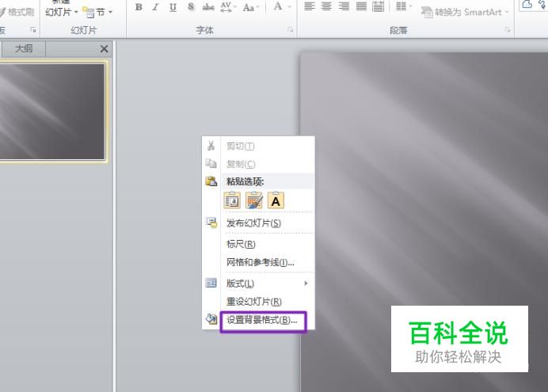Apply strikethrough abc button
Image resolution: width=548 pixels, height=392 pixels.
tap(208, 7)
